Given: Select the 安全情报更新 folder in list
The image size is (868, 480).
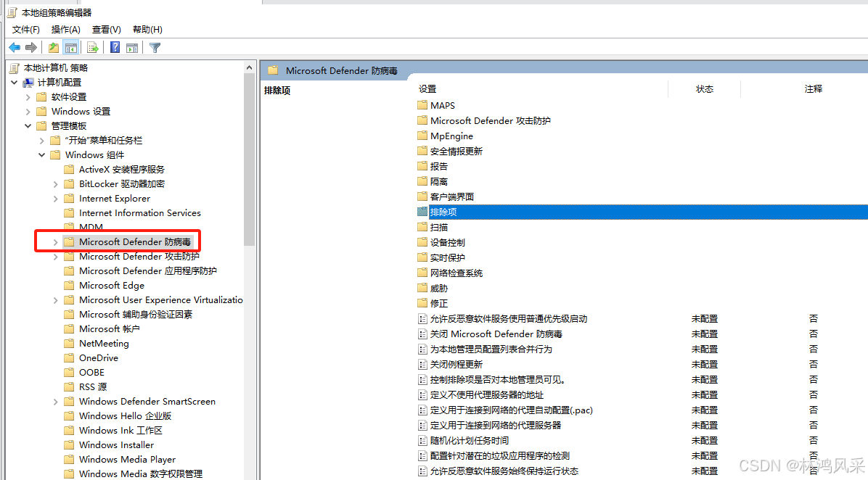Looking at the screenshot, I should (456, 151).
